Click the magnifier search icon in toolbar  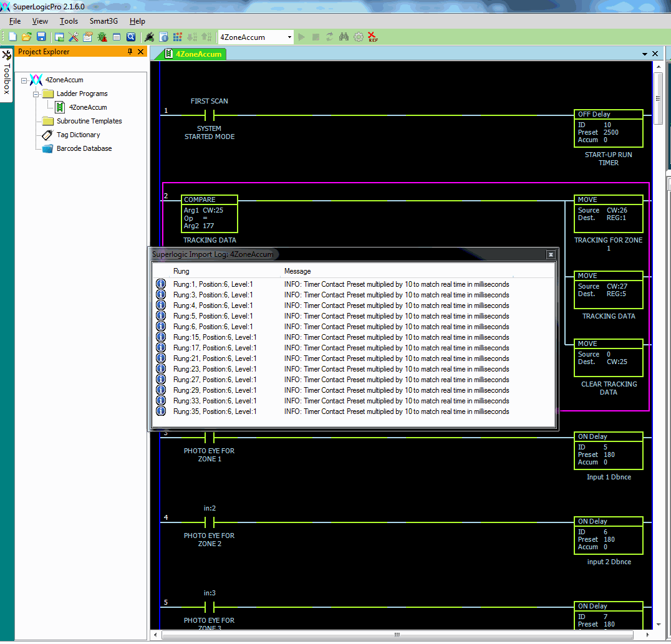coord(131,37)
